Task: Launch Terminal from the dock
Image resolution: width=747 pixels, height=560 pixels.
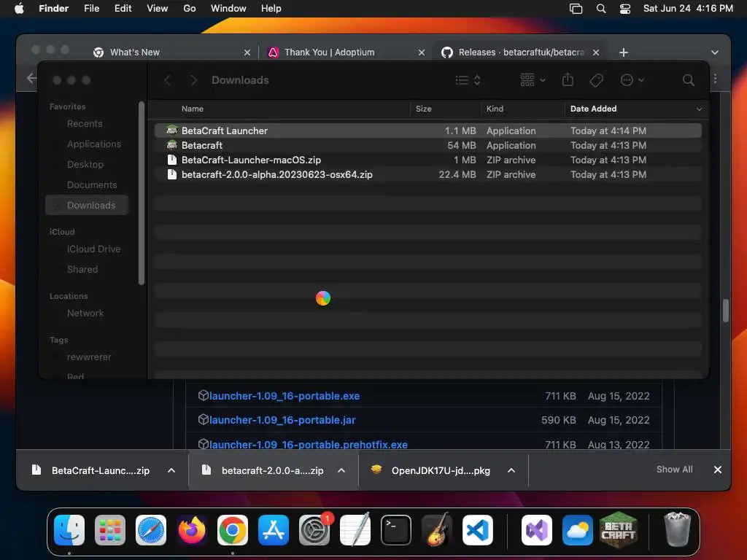Action: (x=396, y=530)
